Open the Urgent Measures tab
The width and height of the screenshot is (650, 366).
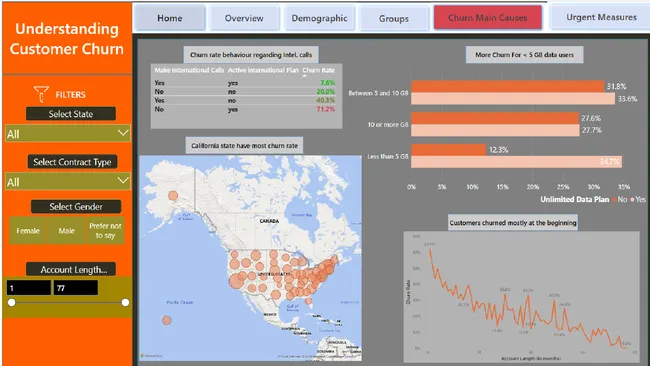click(601, 17)
